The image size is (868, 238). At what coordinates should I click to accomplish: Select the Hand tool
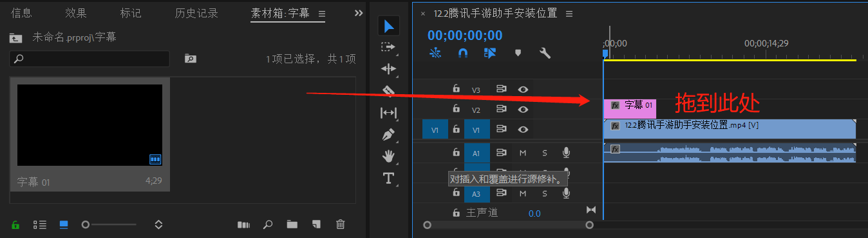388,156
